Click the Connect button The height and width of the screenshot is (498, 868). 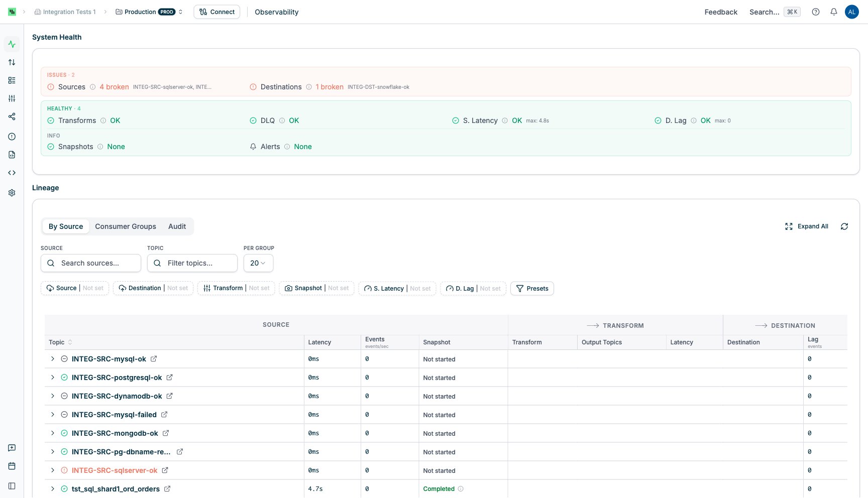217,12
